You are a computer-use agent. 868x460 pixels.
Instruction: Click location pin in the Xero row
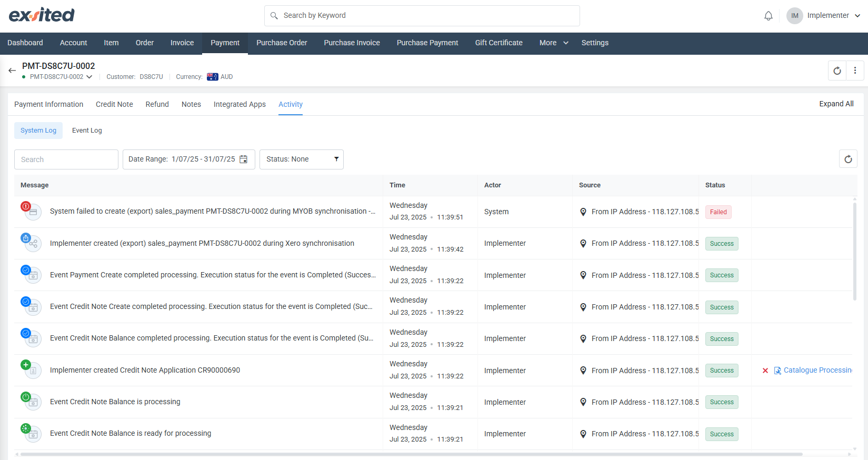point(583,243)
